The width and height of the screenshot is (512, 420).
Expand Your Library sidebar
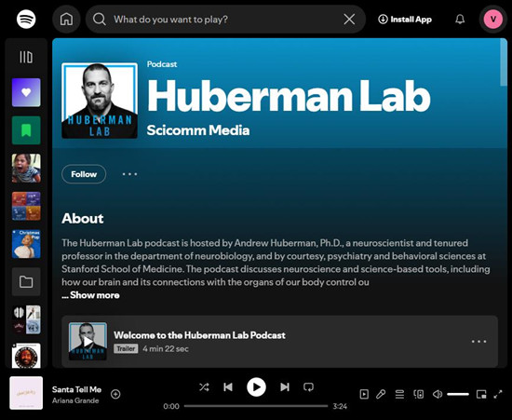pyautogui.click(x=26, y=57)
